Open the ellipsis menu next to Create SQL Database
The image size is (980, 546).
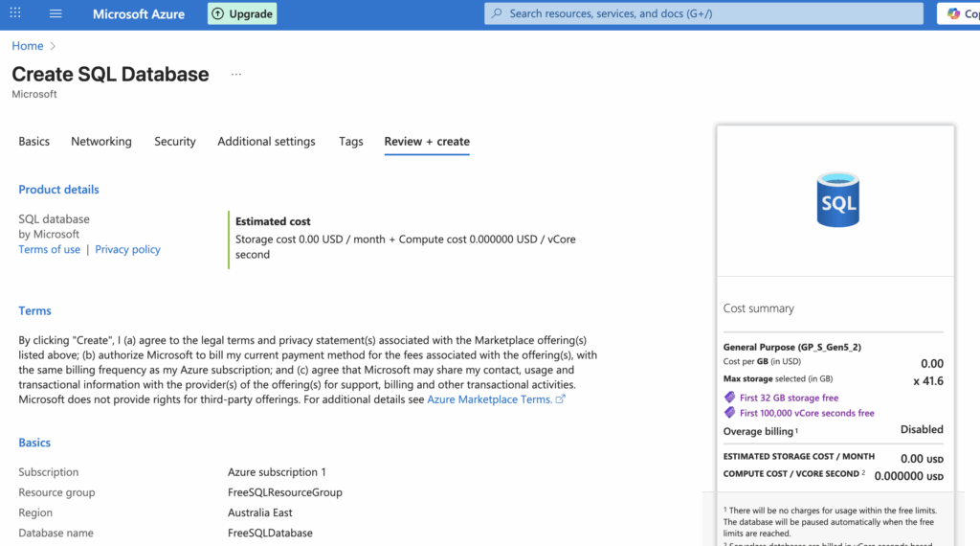[x=235, y=74]
